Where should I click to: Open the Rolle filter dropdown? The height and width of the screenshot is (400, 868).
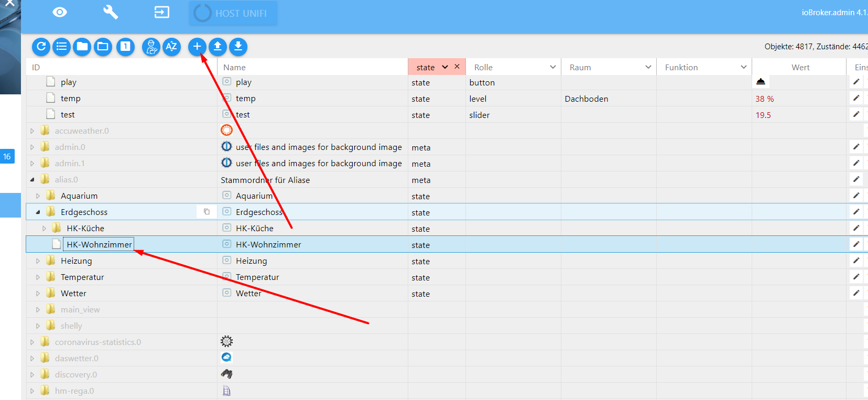(552, 67)
